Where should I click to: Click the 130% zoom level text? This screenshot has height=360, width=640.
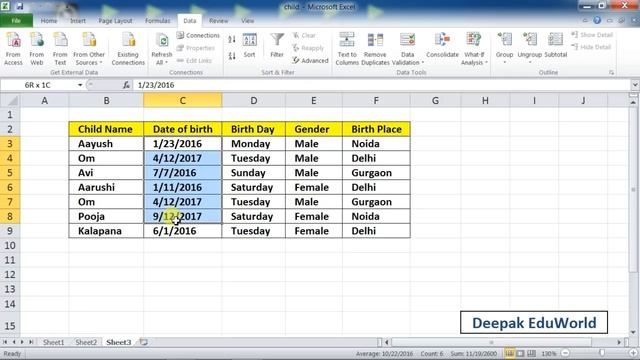549,353
